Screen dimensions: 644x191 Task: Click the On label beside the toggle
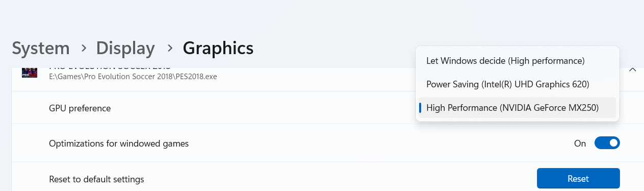tap(580, 144)
